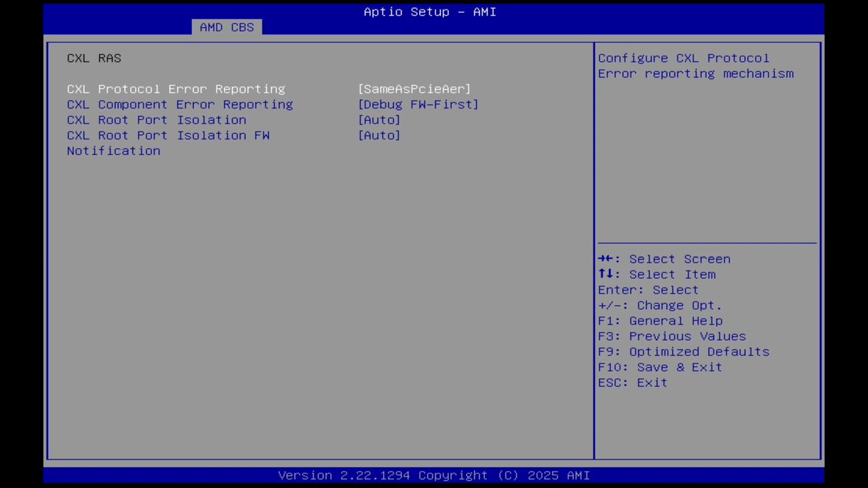
Task: Highlight CXL Component Error Reporting setting
Action: click(180, 104)
